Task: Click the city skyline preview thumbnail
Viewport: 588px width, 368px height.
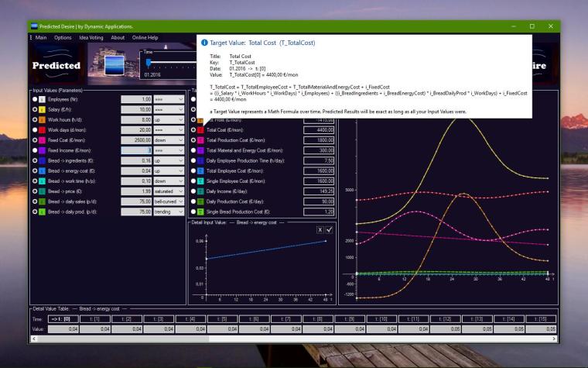Action: tap(115, 64)
